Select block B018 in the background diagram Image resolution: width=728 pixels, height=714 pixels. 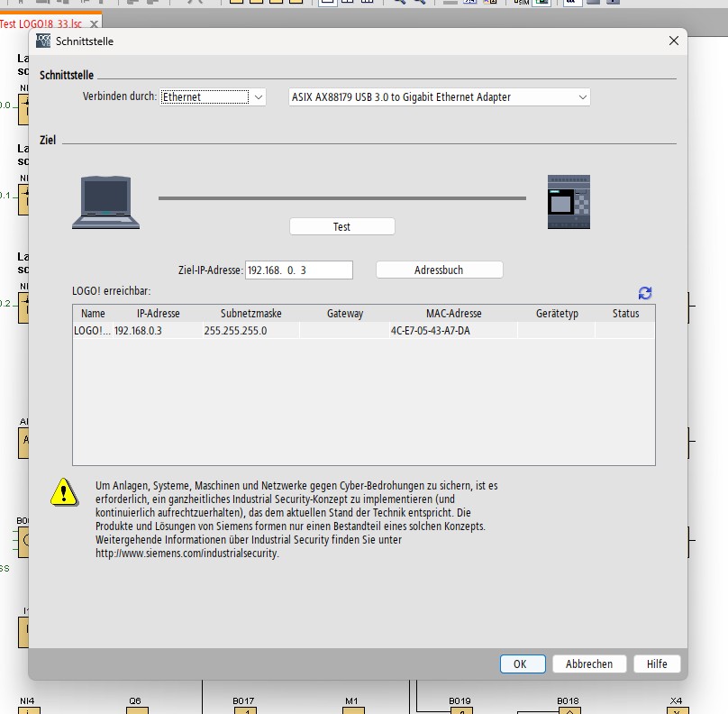569,710
